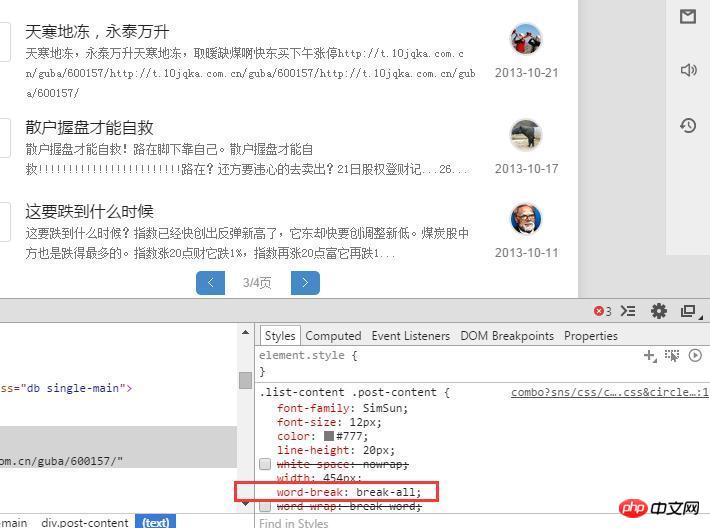Toggle the console drawer icon
710x528 pixels.
click(x=628, y=311)
